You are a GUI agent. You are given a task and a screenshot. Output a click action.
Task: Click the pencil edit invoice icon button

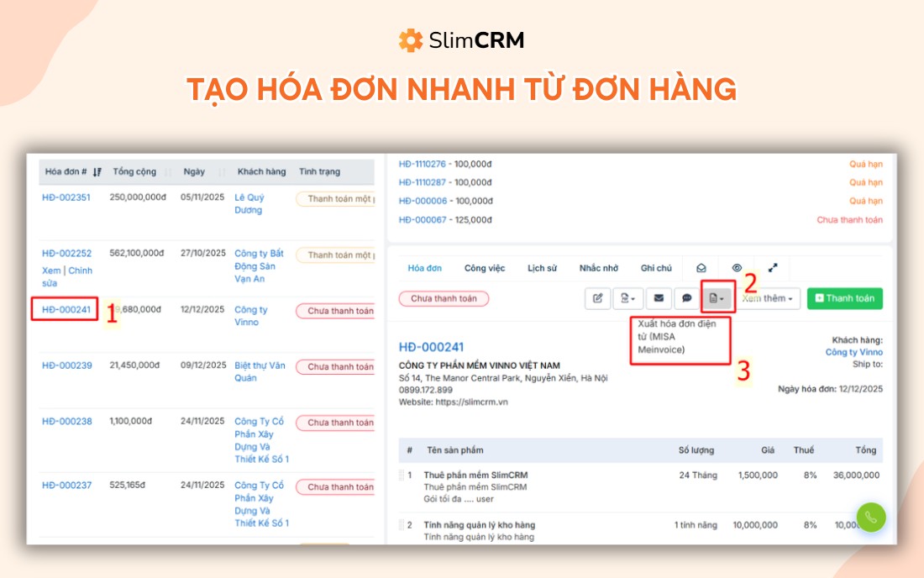point(597,298)
